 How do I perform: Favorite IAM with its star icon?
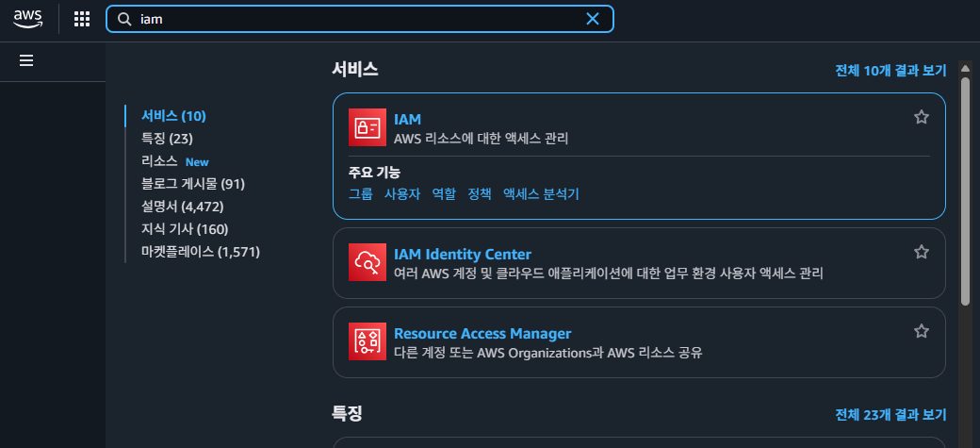(922, 117)
